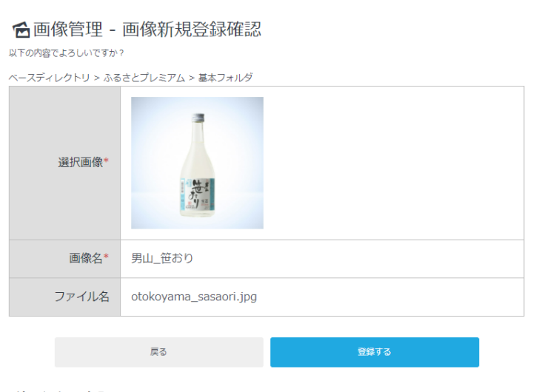Click the red asterisk beside 選択画像
Viewport: 536px width, 392px height.
[x=107, y=162]
